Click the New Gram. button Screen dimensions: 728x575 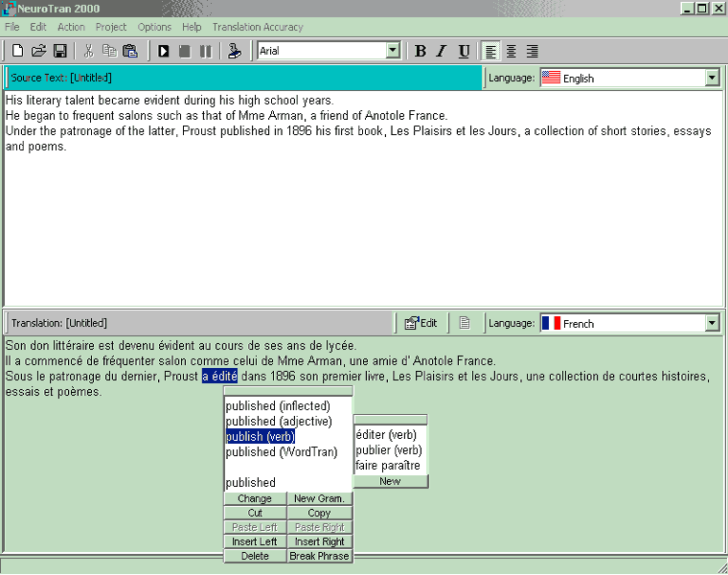[319, 498]
